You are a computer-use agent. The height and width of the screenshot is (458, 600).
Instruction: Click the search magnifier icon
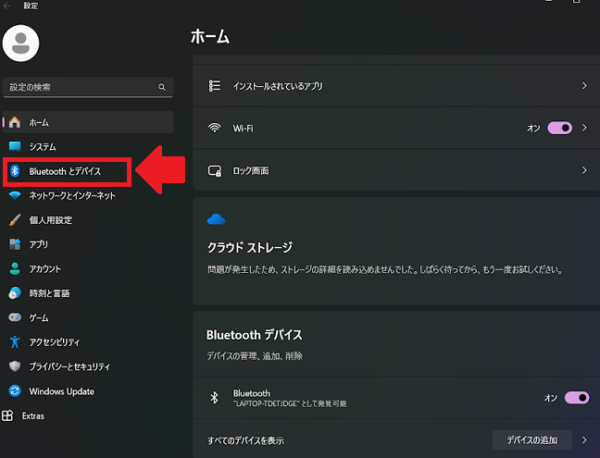[x=162, y=87]
